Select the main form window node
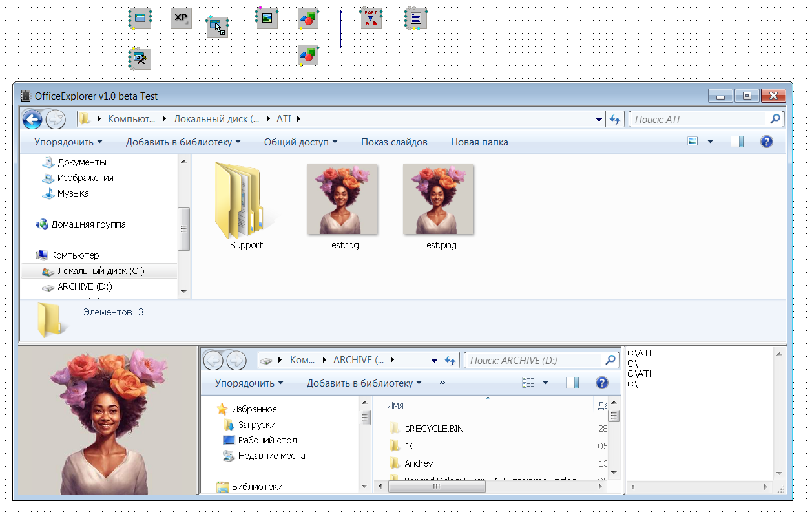This screenshot has height=521, width=812. [140, 18]
